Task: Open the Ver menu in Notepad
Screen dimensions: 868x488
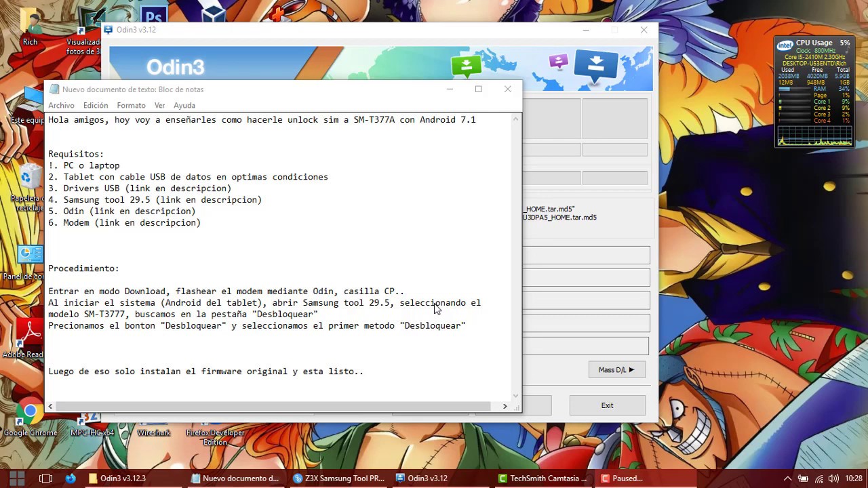Action: 159,106
